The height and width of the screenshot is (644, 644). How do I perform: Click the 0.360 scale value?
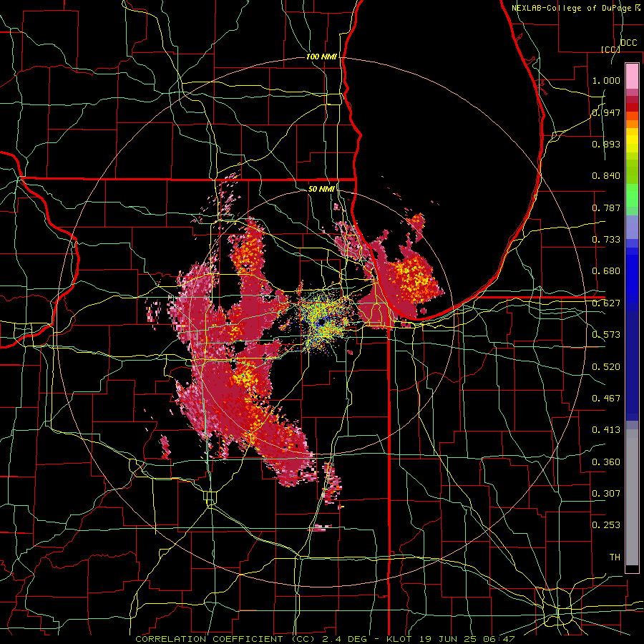[x=606, y=462]
